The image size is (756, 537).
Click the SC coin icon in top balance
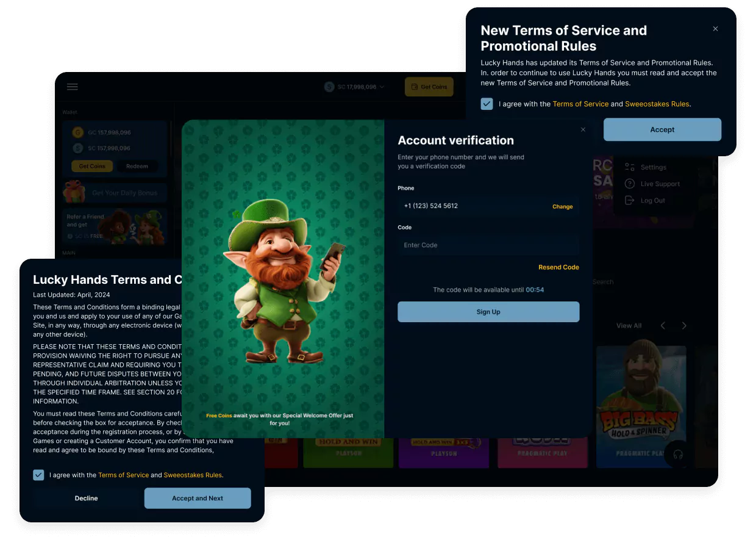click(330, 87)
